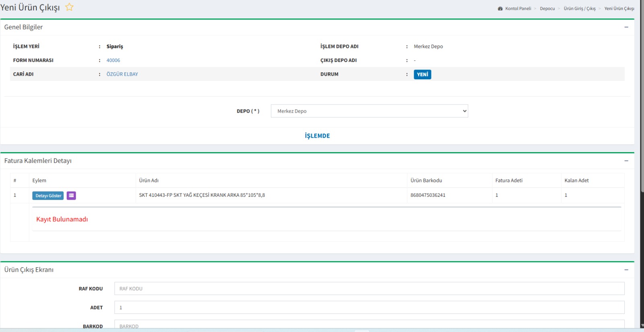Image resolution: width=644 pixels, height=332 pixels.
Task: Minimize the Ürün Çıkış Ekranı section
Action: [626, 270]
